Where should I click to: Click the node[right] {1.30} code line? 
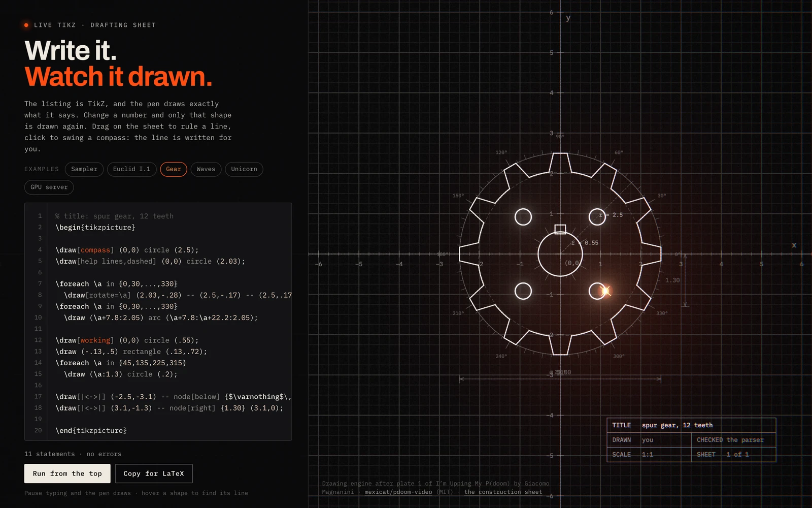click(x=170, y=408)
